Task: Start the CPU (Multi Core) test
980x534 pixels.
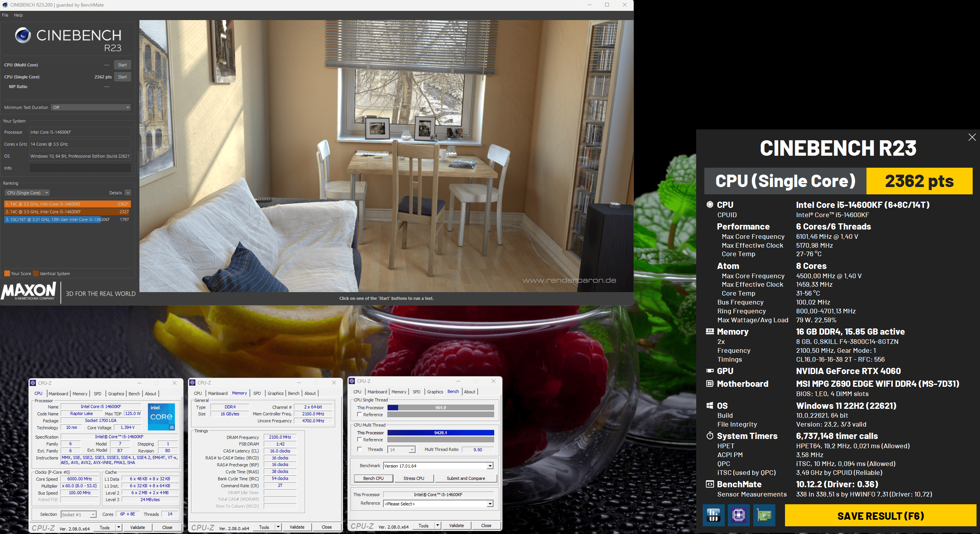Action: (x=122, y=65)
